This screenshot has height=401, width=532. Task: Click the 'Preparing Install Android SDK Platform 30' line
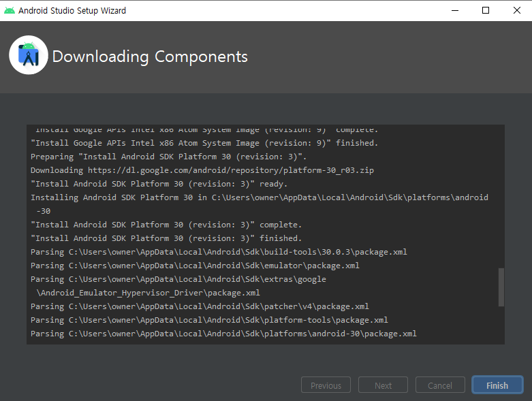click(169, 157)
